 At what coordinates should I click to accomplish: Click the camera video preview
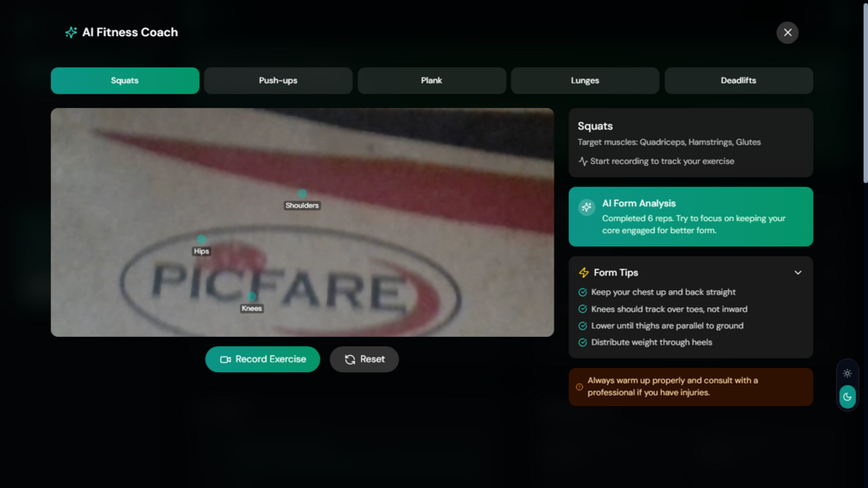302,223
